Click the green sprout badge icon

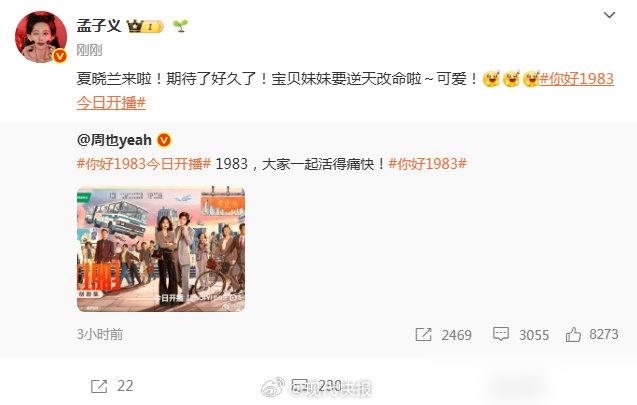(x=180, y=26)
